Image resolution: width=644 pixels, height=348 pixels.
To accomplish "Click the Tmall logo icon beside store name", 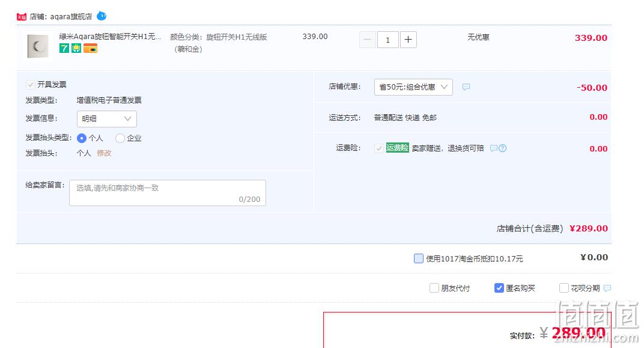I will tap(22, 17).
